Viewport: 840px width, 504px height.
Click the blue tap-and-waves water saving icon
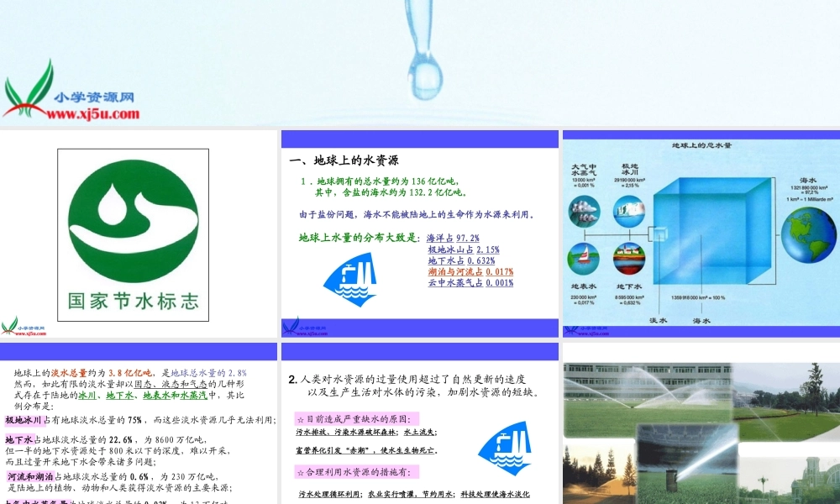pyautogui.click(x=351, y=276)
